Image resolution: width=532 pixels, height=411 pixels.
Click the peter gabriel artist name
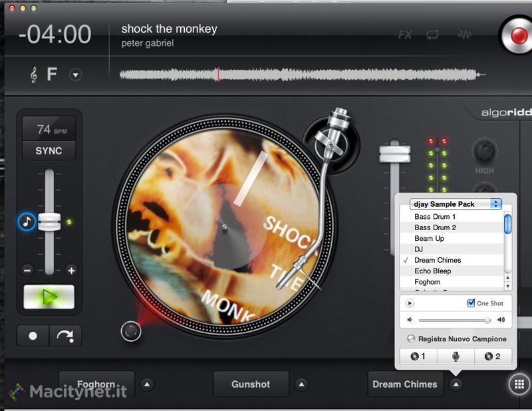[x=148, y=43]
